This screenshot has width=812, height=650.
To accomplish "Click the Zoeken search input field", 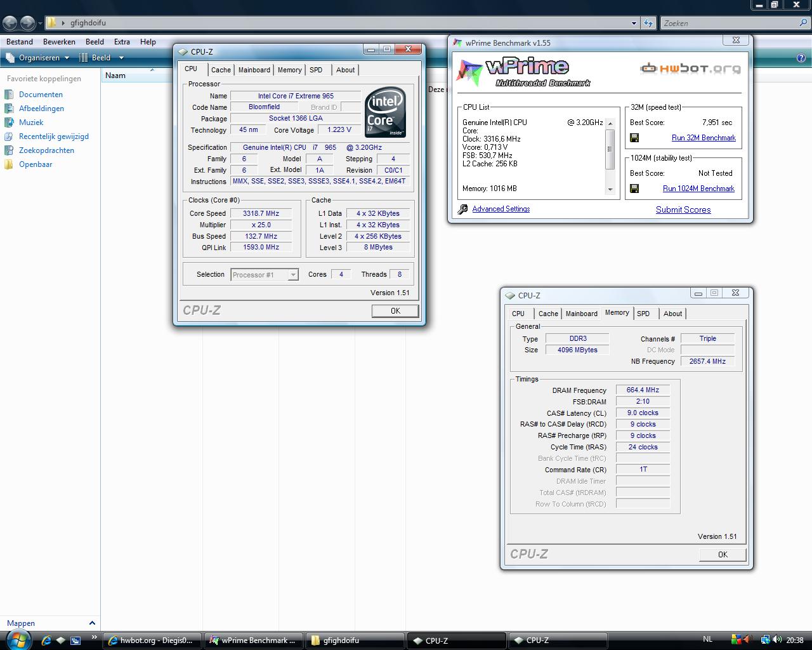I will click(728, 23).
